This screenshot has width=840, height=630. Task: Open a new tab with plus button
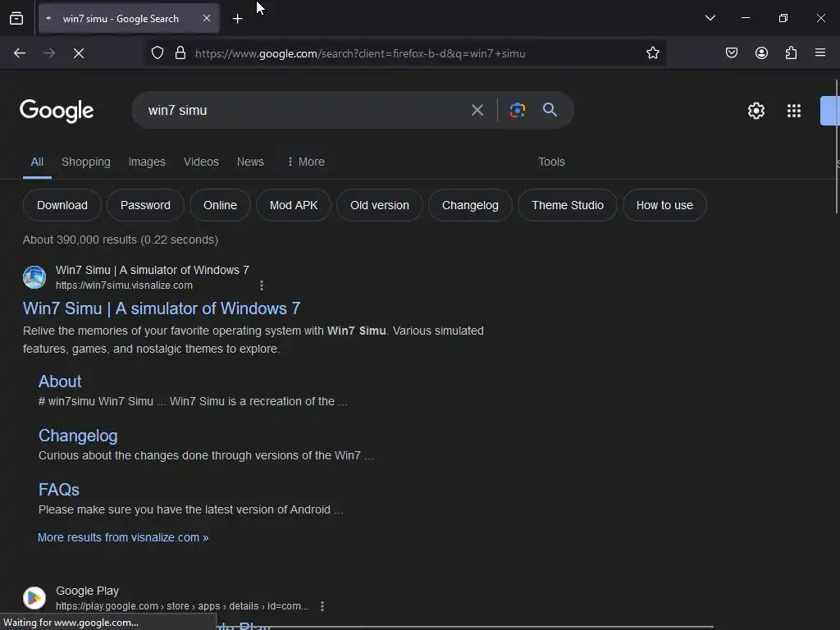237,19
